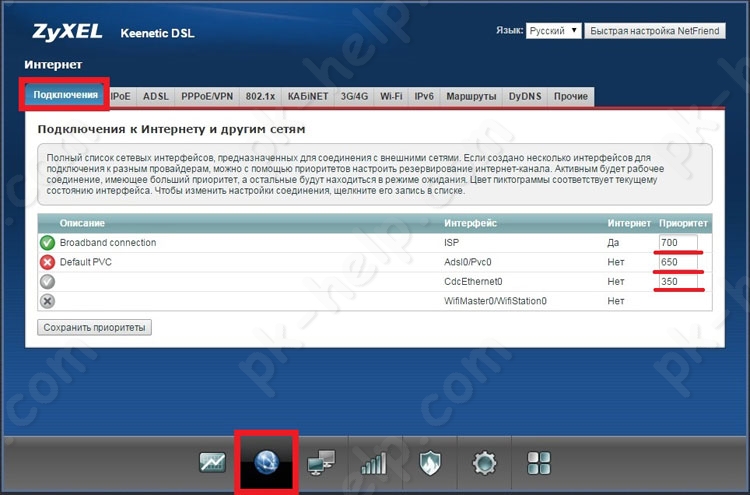Click the Интернет column header
The image size is (750, 495).
point(629,223)
